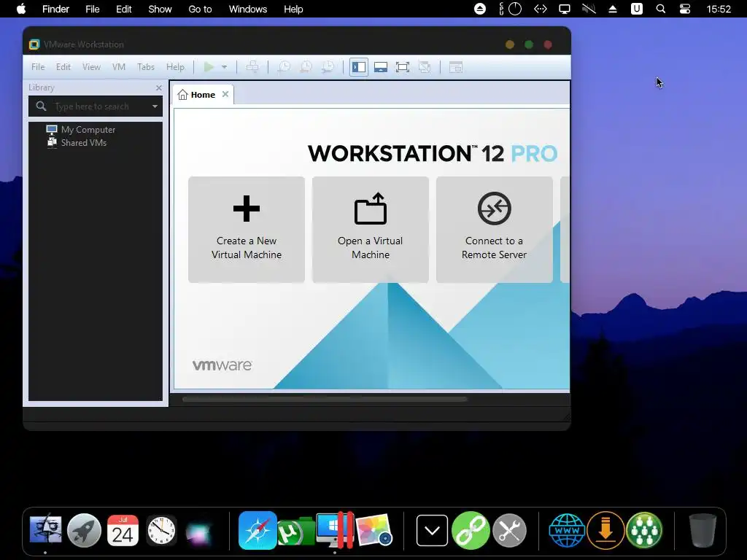Open the Finder menu in menu bar
This screenshot has height=560, width=747.
pos(55,9)
